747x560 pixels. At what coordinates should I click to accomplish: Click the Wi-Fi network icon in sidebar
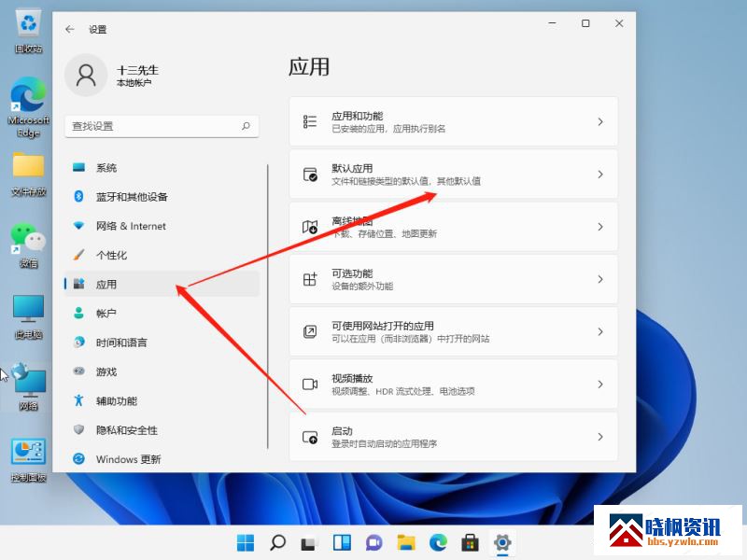point(78,225)
